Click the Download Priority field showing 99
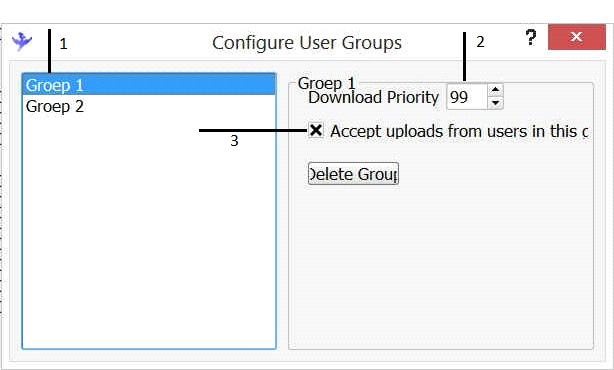 [467, 97]
